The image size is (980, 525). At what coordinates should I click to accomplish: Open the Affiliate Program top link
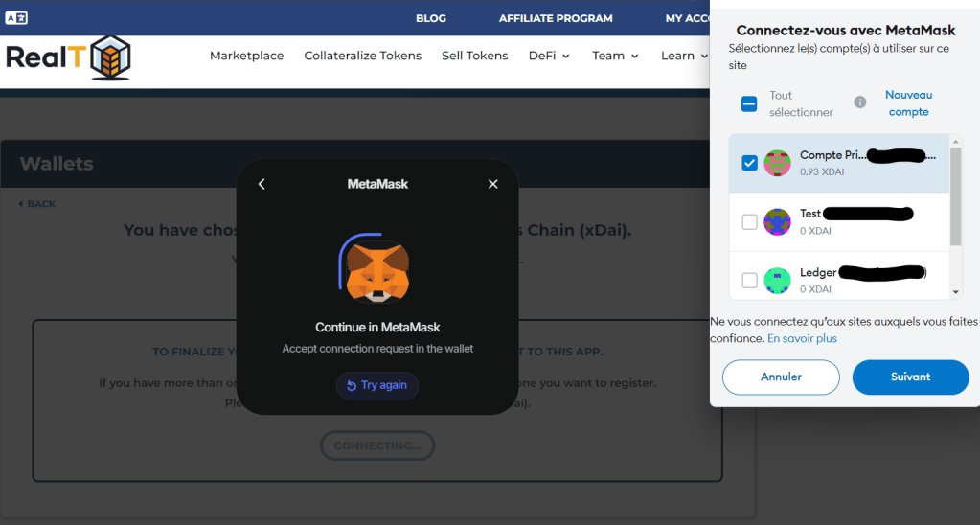(x=556, y=18)
